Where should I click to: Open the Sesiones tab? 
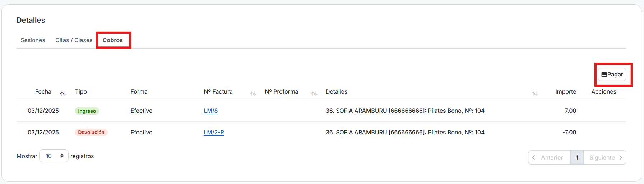pos(33,40)
